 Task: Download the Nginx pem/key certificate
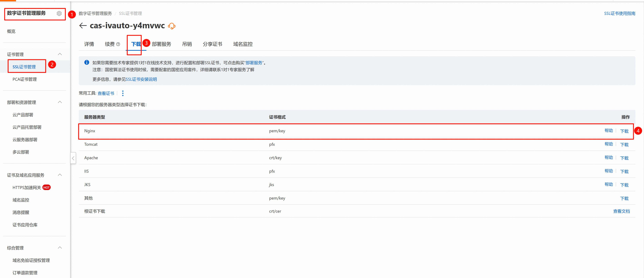[624, 131]
